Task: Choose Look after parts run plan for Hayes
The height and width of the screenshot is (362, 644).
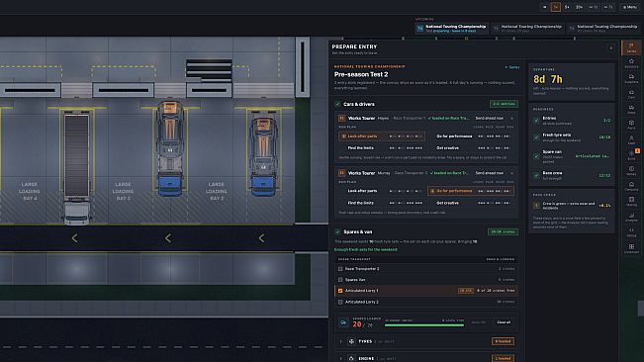Action: click(x=382, y=136)
